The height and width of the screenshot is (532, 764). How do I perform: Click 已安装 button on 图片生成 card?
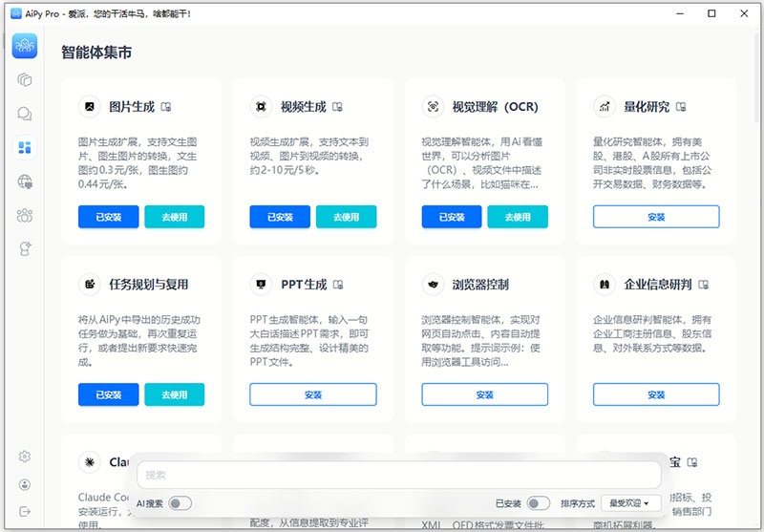click(108, 217)
